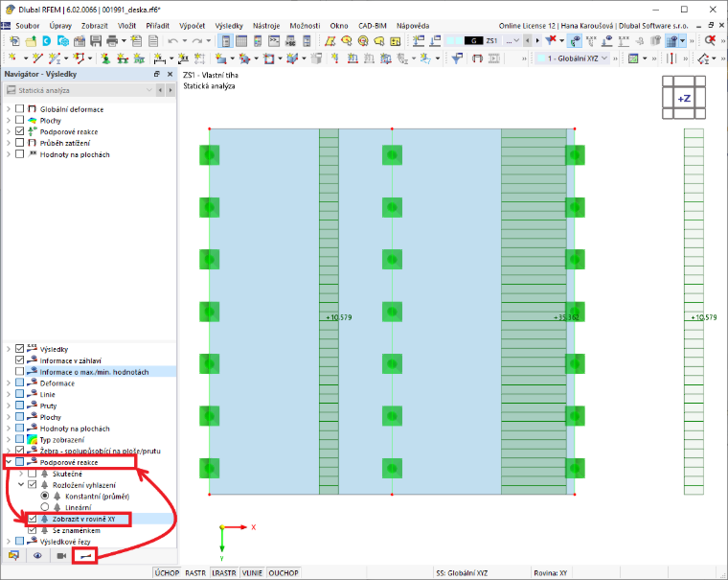Open Statická analýza dropdown in Navigator
The image size is (728, 580).
[79, 90]
